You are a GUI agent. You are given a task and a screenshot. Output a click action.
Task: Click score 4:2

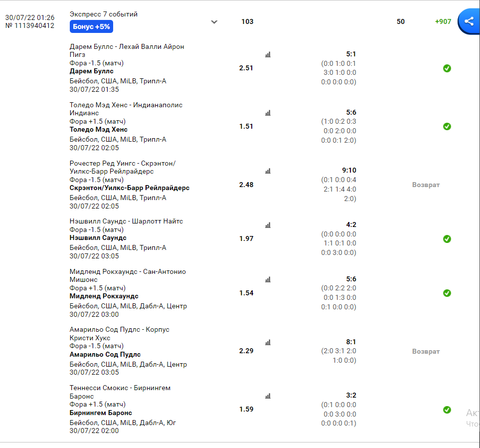click(351, 224)
